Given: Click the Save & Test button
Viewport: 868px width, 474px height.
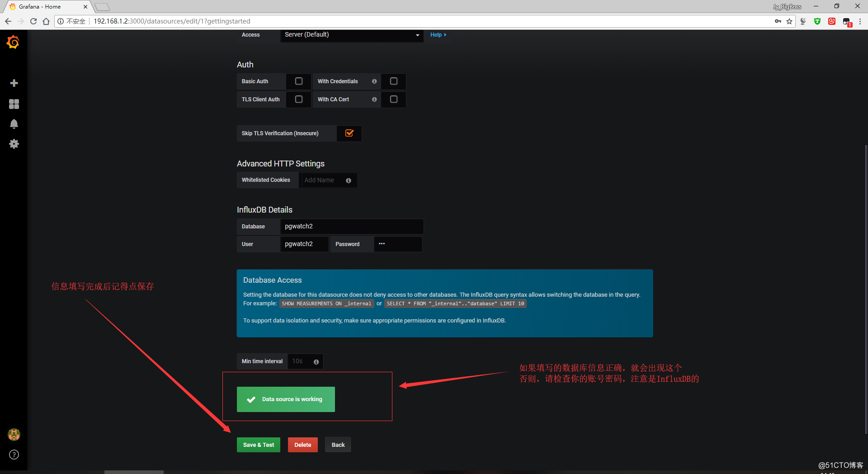Looking at the screenshot, I should (259, 445).
